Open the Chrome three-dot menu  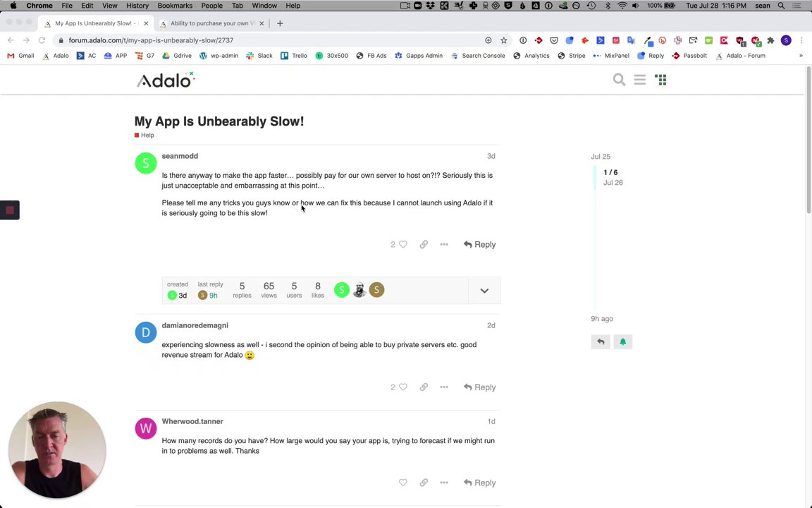(801, 40)
